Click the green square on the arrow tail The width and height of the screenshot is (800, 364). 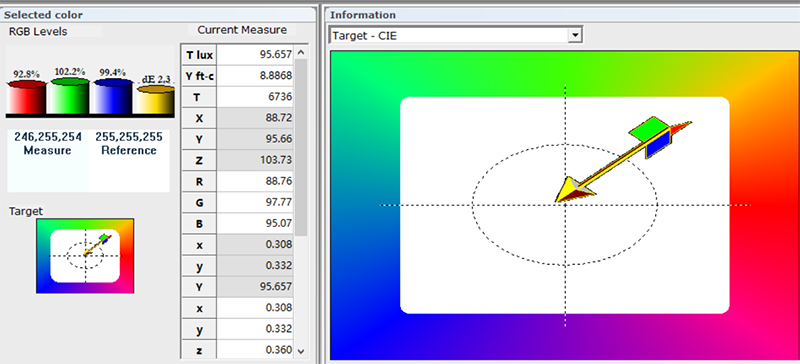coord(646,129)
